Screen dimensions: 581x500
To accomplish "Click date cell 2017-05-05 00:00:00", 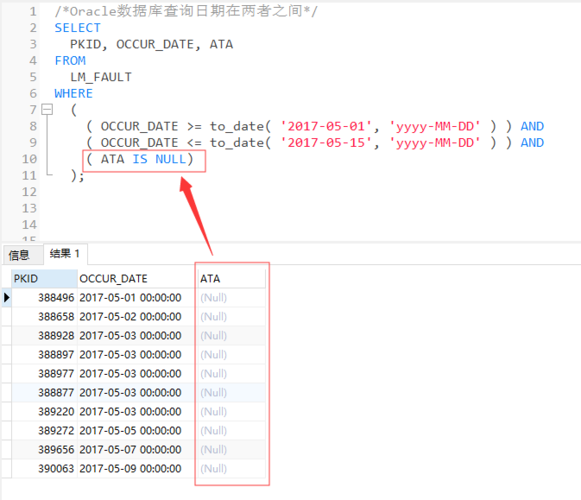I will (136, 431).
